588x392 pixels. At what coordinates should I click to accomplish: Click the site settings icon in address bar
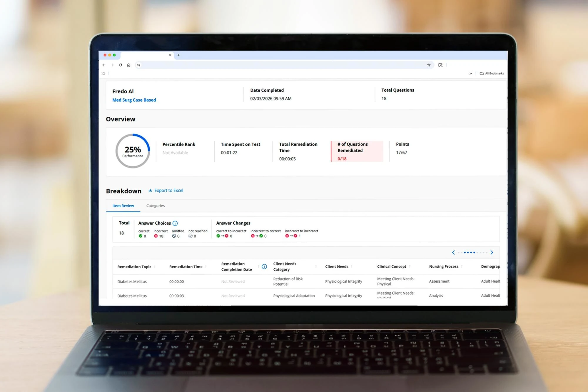click(139, 65)
